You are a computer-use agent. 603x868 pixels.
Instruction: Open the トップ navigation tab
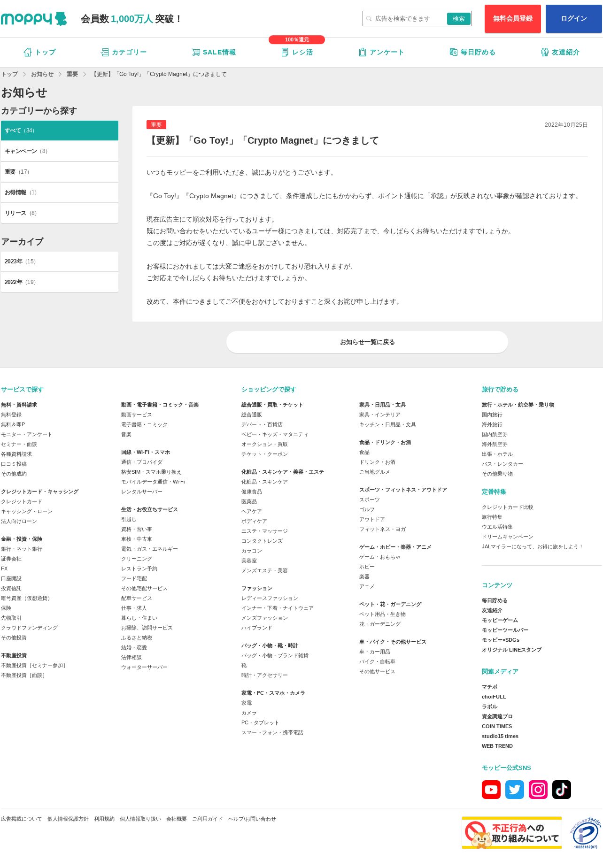click(40, 52)
